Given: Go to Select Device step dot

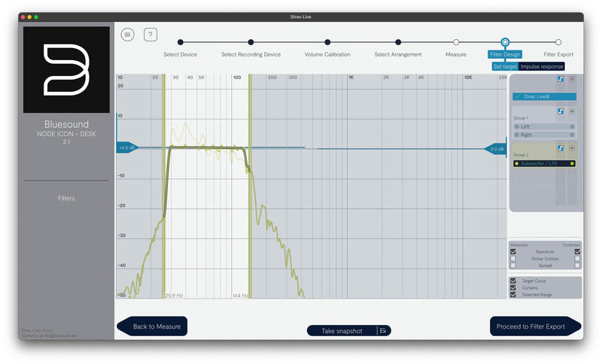Looking at the screenshot, I should (x=181, y=42).
